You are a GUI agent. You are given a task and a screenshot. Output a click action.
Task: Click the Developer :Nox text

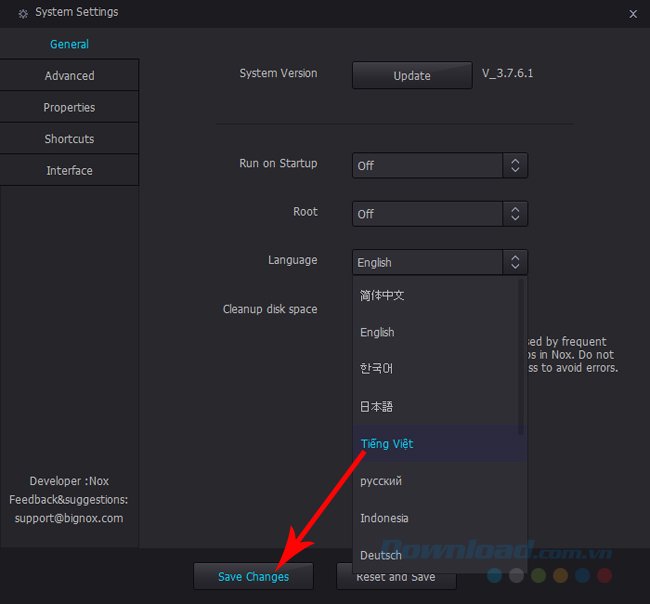[x=69, y=481]
